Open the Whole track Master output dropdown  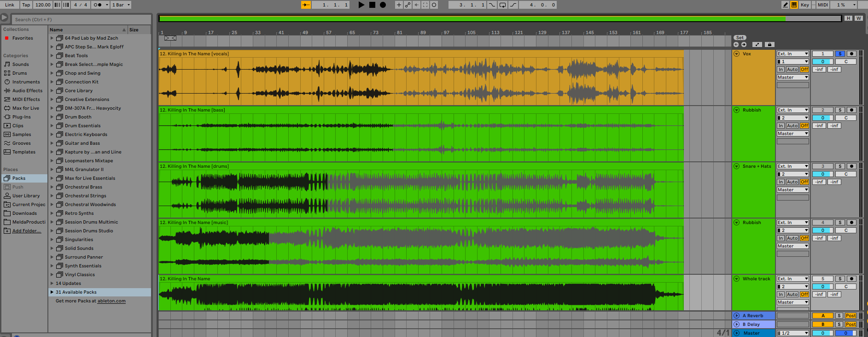coord(793,302)
